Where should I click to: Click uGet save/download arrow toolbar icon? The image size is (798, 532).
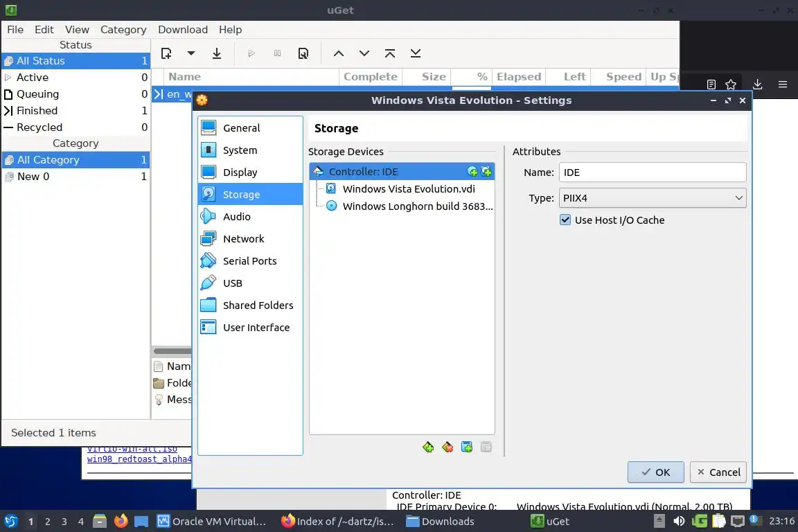point(217,53)
